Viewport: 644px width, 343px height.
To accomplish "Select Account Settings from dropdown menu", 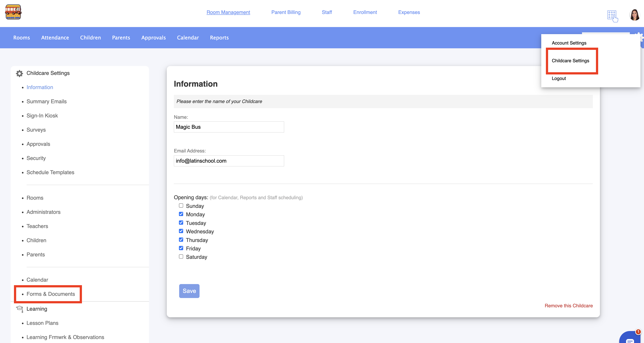I will 569,43.
